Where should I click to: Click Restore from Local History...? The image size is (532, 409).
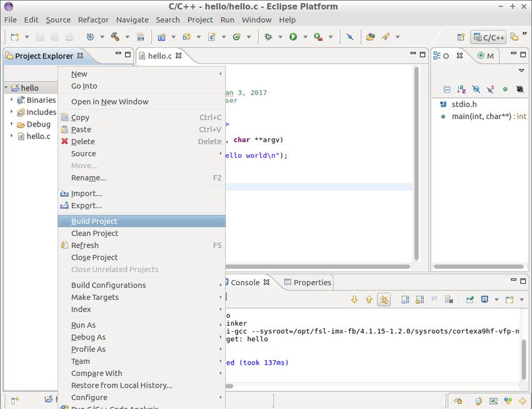click(141, 385)
